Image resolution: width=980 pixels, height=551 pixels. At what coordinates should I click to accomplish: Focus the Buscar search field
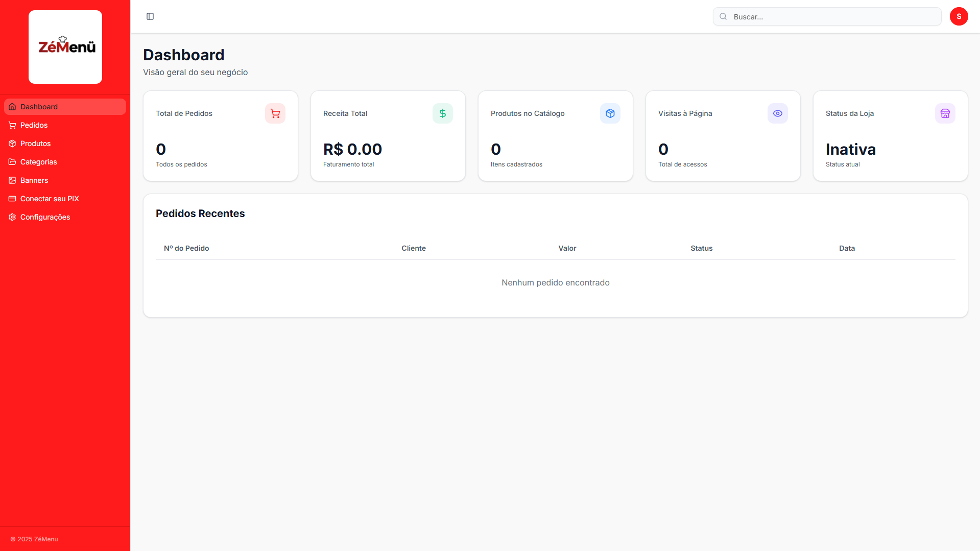pos(832,17)
